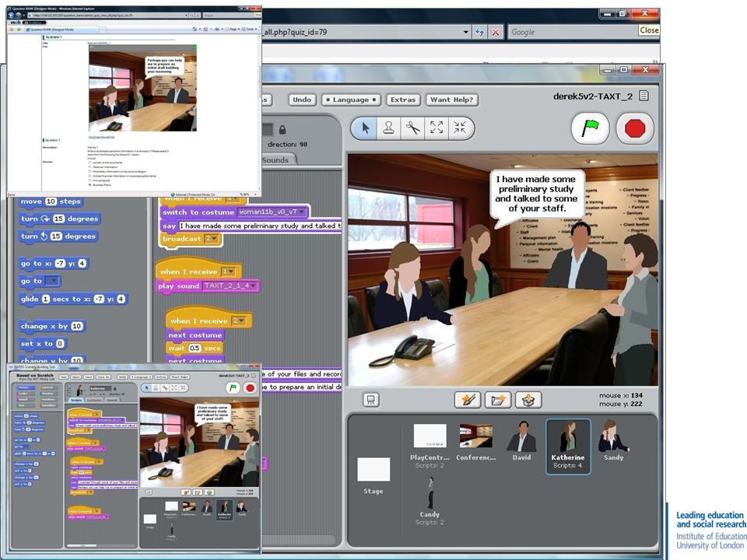The height and width of the screenshot is (560, 747).
Task: Click green flag in the small Scratch window
Action: [x=233, y=387]
